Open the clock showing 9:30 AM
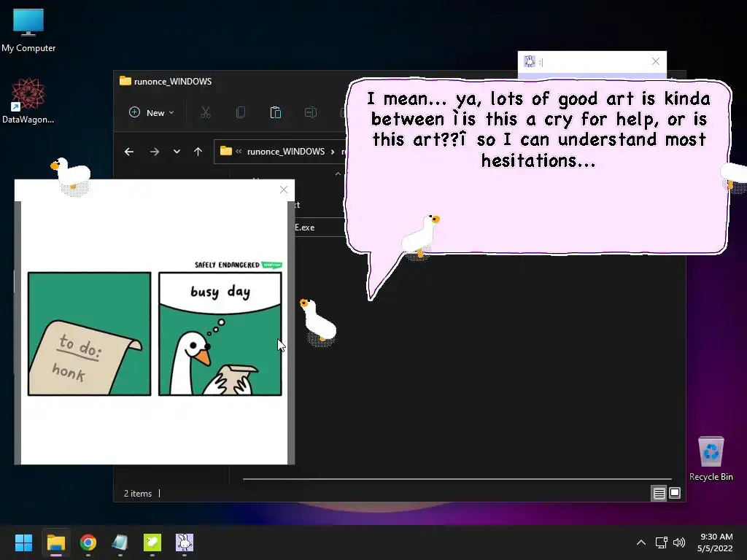 click(715, 542)
